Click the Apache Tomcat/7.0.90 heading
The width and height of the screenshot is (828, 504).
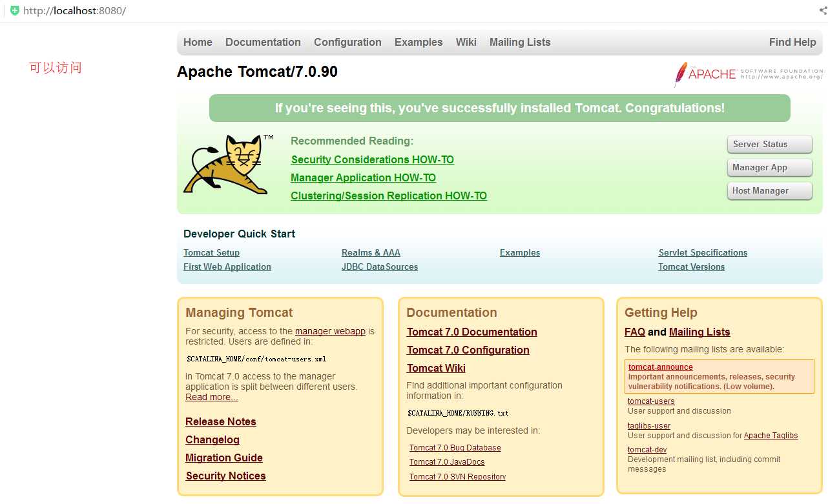point(257,72)
